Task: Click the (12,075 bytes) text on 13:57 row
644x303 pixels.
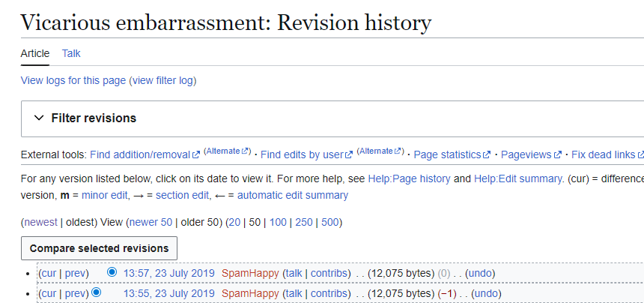Action: point(401,273)
